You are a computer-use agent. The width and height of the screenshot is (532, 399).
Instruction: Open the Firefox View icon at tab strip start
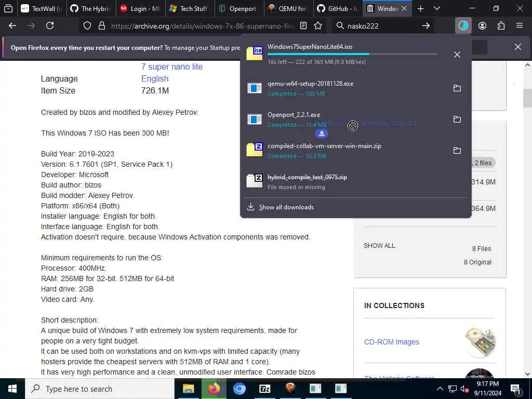8,8
